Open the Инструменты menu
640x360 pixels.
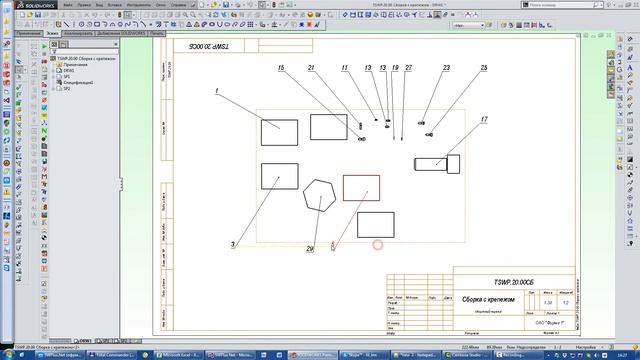pyautogui.click(x=139, y=5)
